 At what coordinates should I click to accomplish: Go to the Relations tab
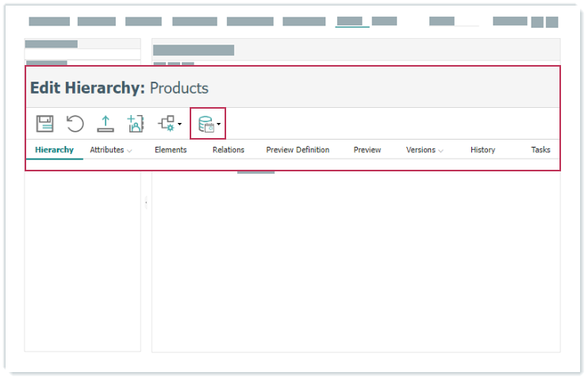[x=229, y=150]
